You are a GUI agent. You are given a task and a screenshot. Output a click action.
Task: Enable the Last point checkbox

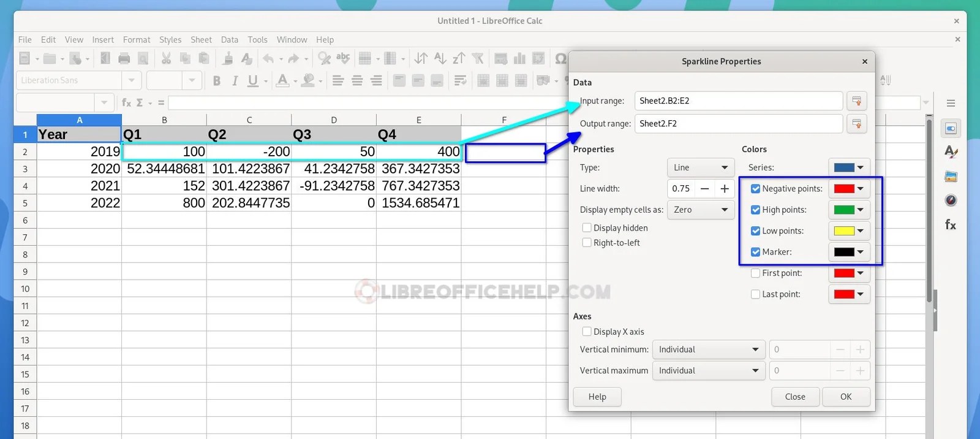(755, 294)
